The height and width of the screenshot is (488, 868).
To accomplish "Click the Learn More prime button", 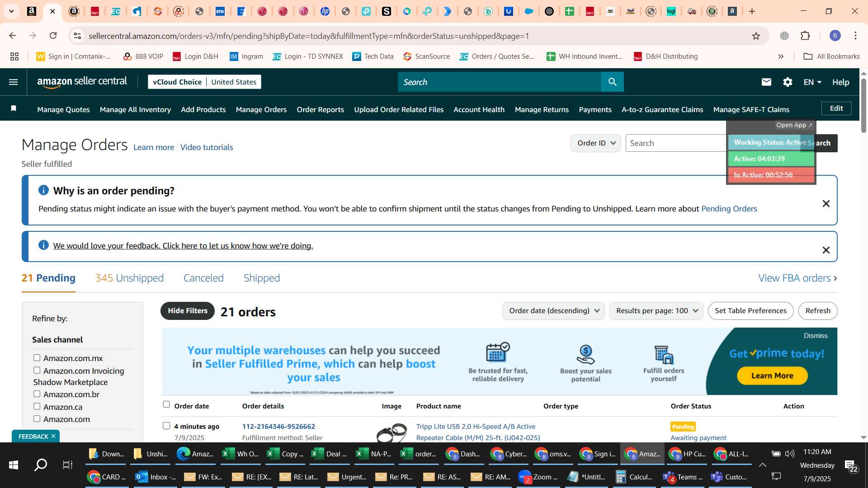I will [x=772, y=375].
